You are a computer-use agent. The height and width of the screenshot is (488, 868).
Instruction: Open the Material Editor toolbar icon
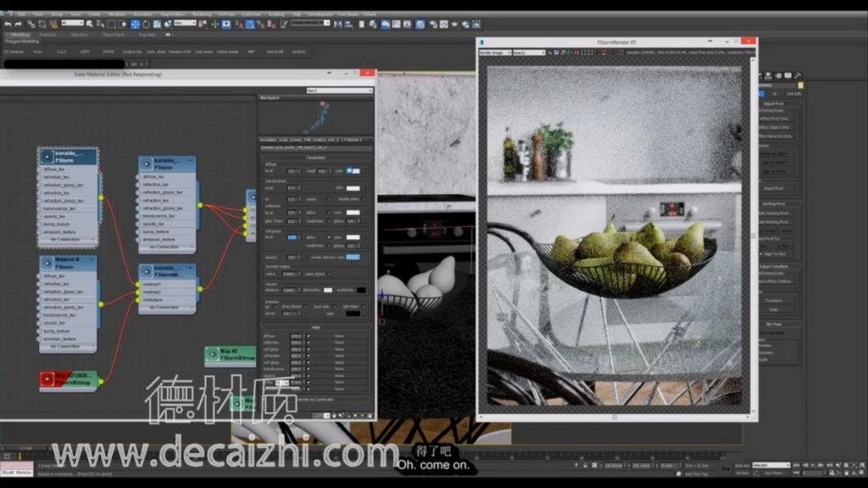tap(420, 25)
